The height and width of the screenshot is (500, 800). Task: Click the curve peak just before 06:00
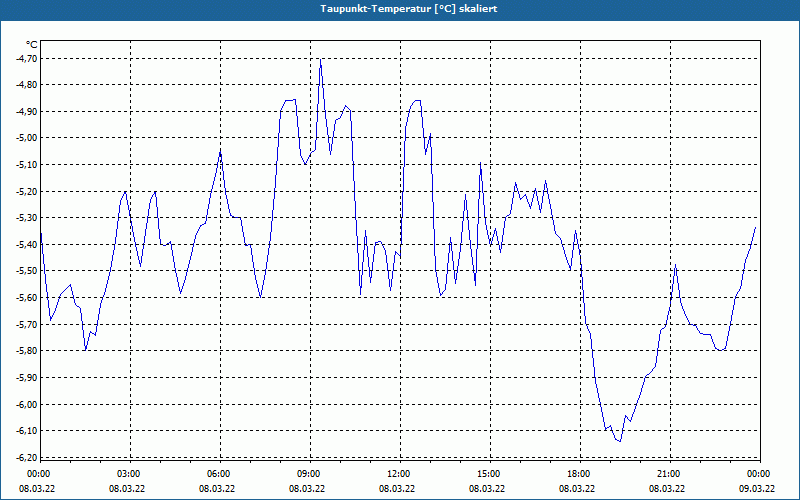click(220, 152)
